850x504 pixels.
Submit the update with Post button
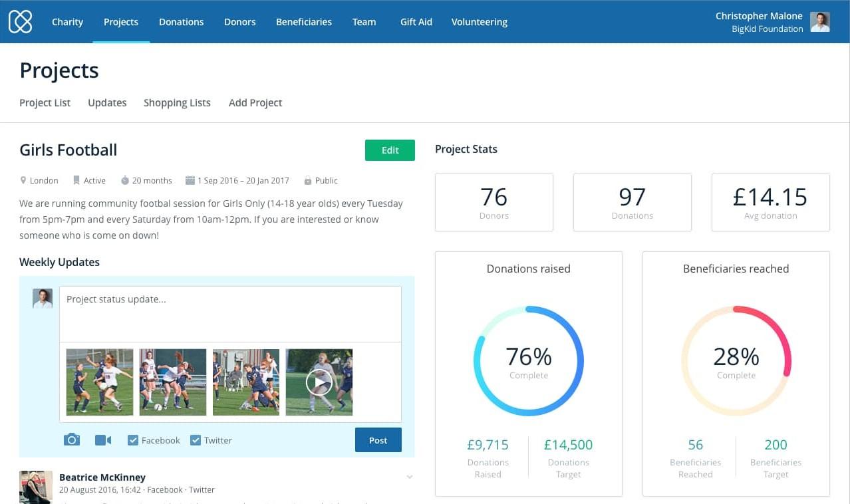point(378,440)
